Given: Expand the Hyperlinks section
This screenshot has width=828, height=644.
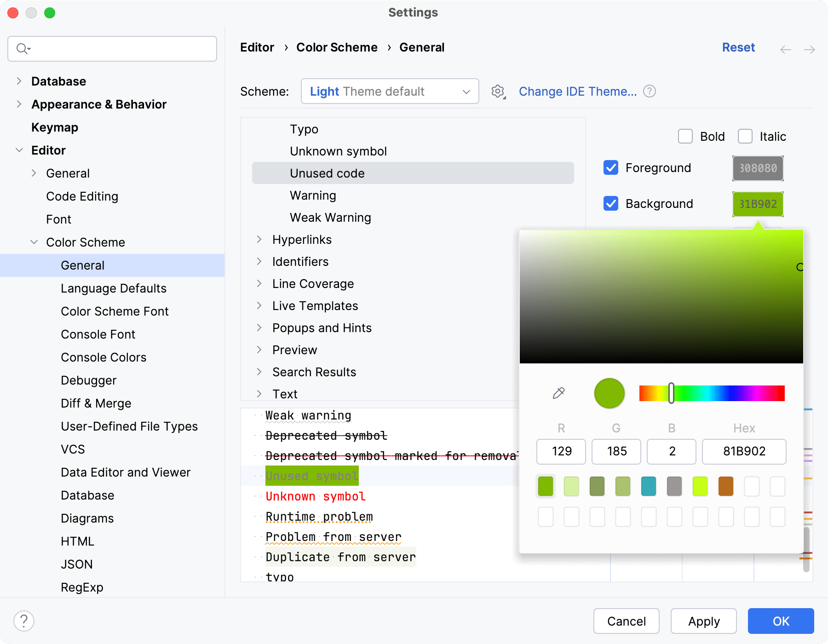Looking at the screenshot, I should (x=260, y=239).
